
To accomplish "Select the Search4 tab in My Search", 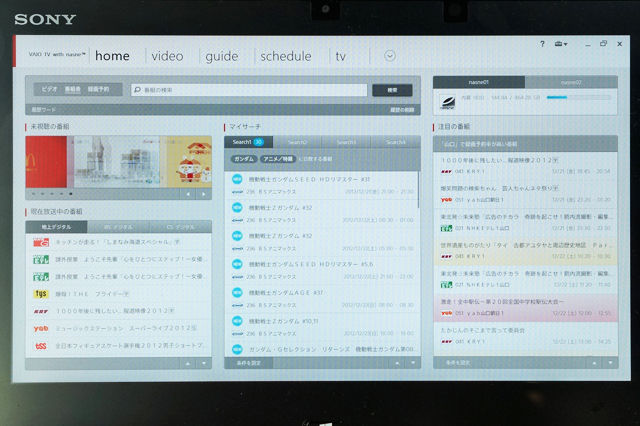I will tap(396, 142).
